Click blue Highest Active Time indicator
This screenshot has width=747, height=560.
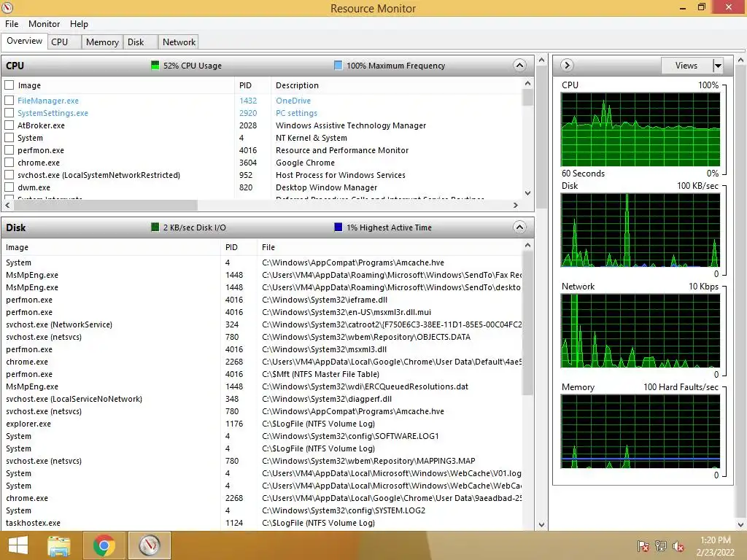point(338,227)
